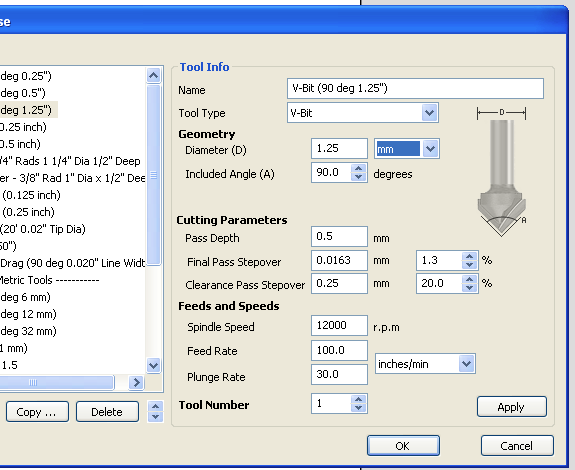Select tool ending '0.25 inch)' near top
575x470 pixels.
pyautogui.click(x=23, y=127)
